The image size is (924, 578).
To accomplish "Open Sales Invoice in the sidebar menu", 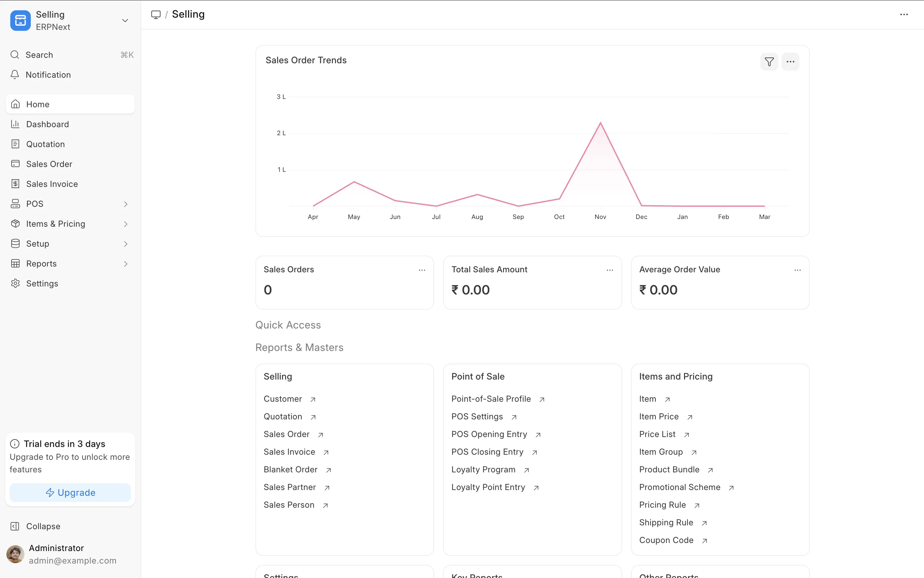I will pos(70,183).
